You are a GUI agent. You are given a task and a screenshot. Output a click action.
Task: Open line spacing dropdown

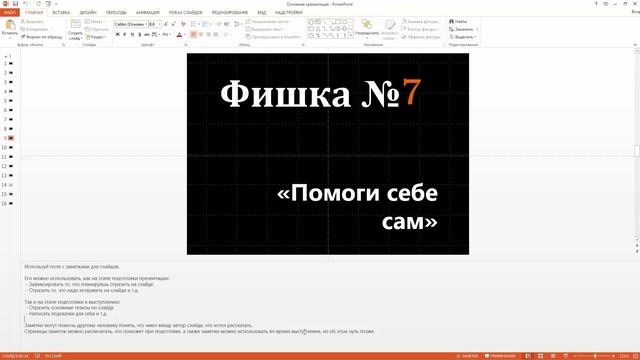pyautogui.click(x=237, y=24)
